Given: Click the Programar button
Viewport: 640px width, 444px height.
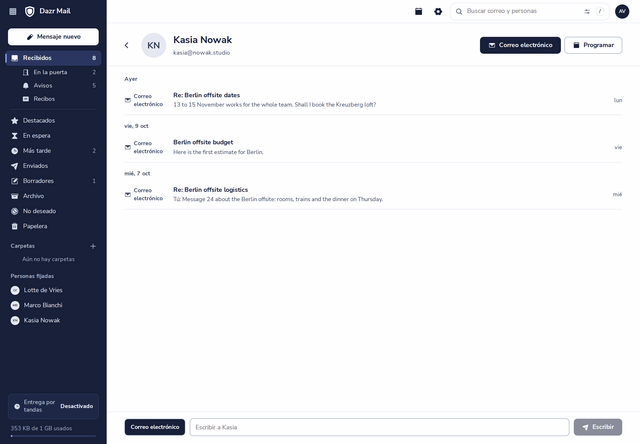Looking at the screenshot, I should (x=593, y=45).
